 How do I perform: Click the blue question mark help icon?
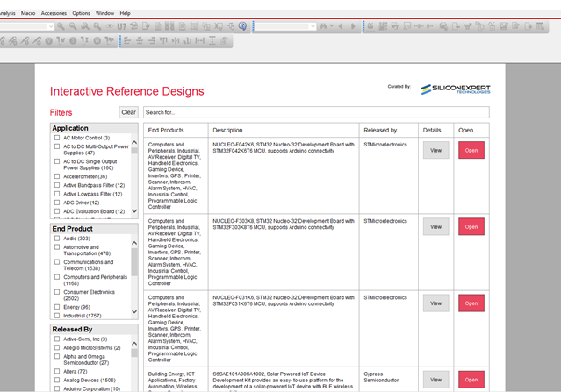(x=242, y=26)
